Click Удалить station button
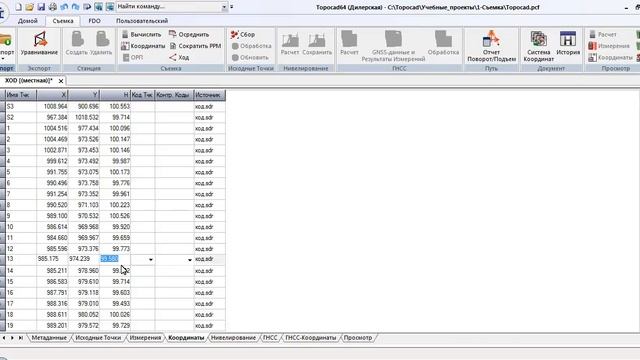Viewport: 640px width, 360px height. coord(101,43)
